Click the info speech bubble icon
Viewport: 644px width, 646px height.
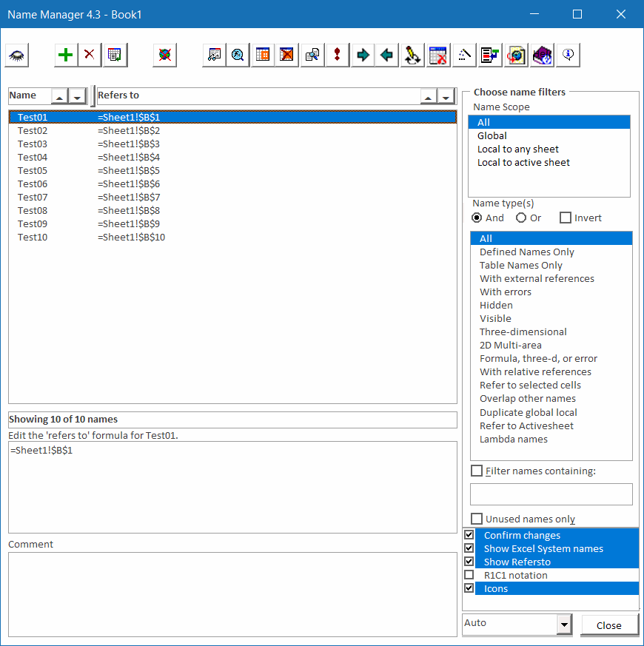[x=568, y=55]
